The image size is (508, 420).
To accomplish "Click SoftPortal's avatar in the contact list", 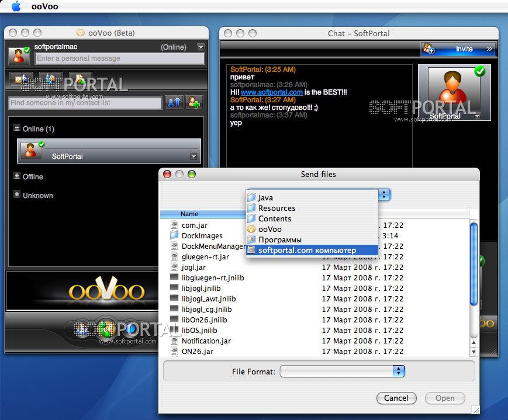I will tap(31, 151).
